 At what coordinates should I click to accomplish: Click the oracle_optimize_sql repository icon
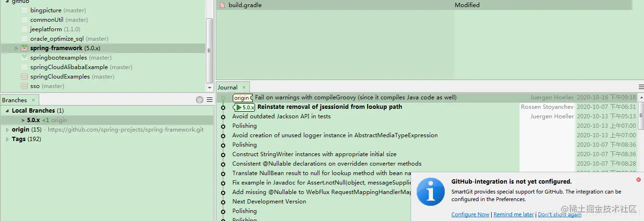click(x=24, y=39)
